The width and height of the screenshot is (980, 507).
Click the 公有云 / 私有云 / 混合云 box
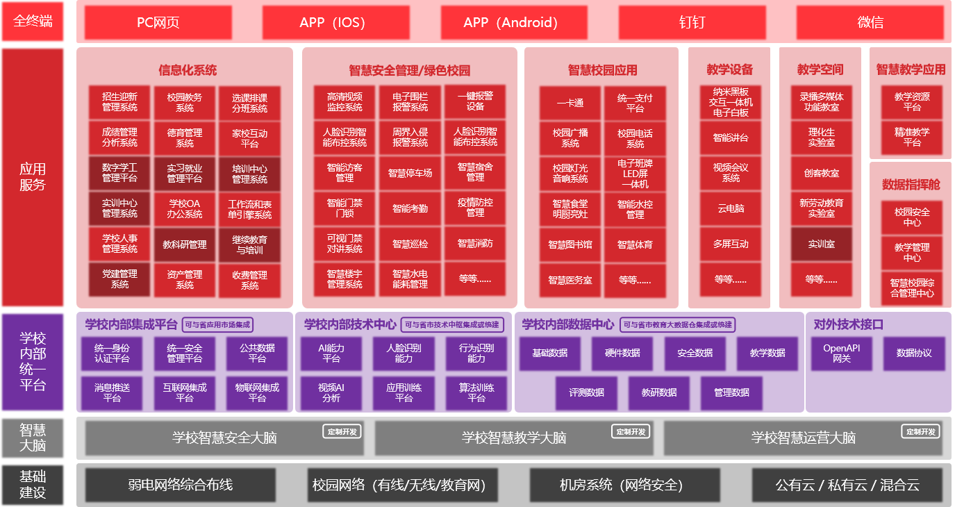click(847, 485)
